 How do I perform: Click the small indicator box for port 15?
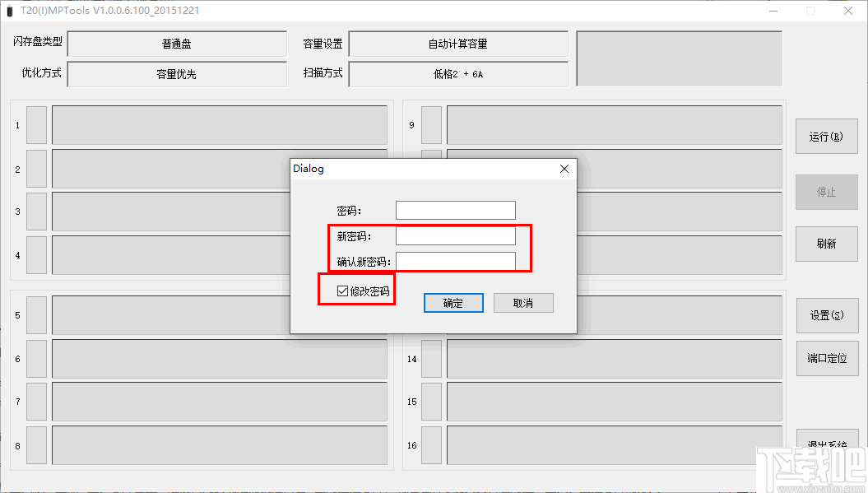click(431, 402)
